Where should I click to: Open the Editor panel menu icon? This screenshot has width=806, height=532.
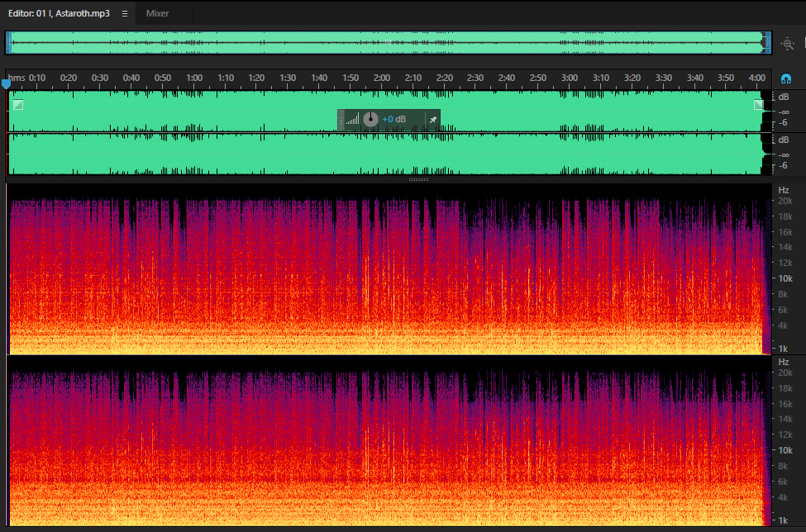(x=124, y=14)
